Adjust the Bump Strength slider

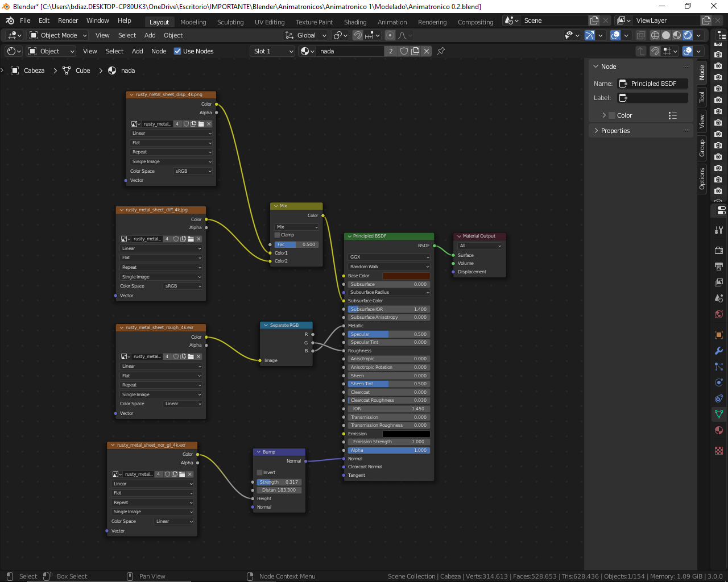(279, 482)
